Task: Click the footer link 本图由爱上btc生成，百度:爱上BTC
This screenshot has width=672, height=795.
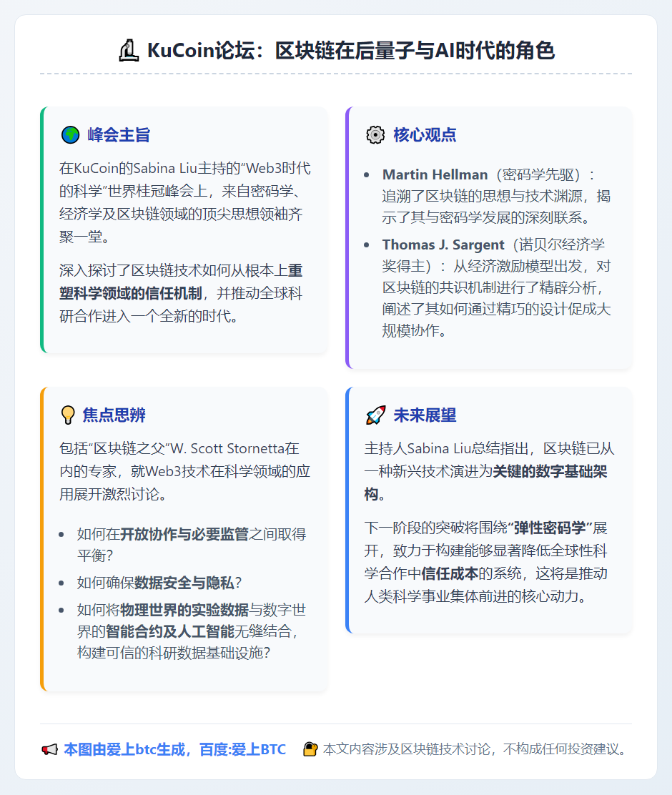Action: tap(175, 749)
